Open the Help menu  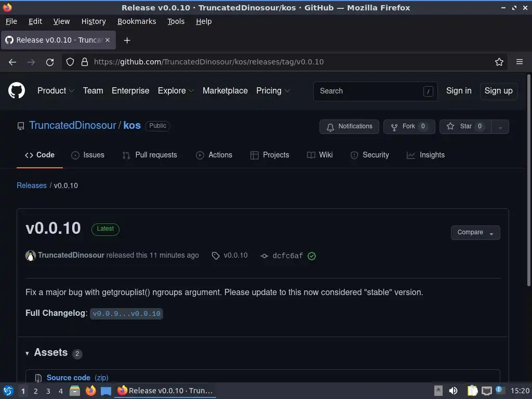[204, 21]
